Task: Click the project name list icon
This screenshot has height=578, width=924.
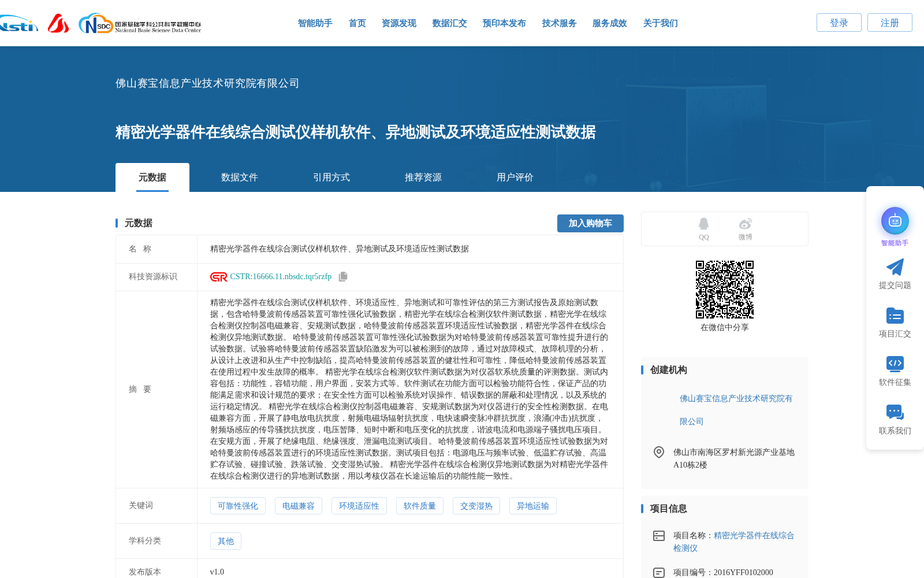Action: [659, 536]
